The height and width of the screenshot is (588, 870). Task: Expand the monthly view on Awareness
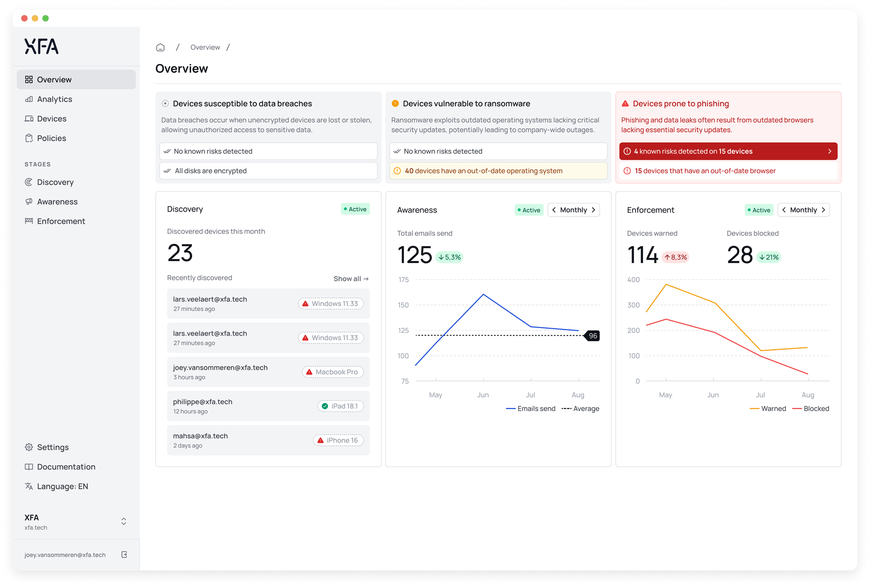(595, 210)
